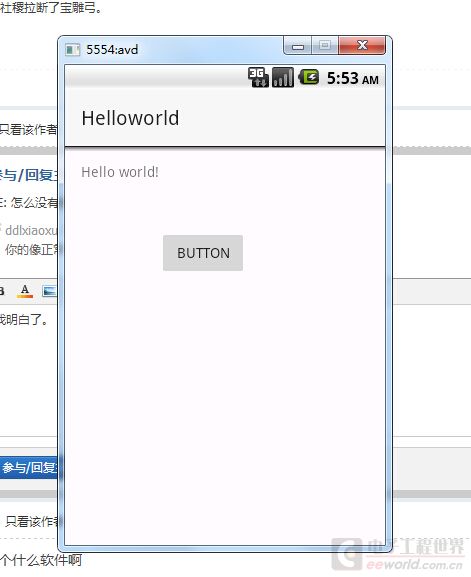Tap the BUTTON in the Helloworld app

203,253
